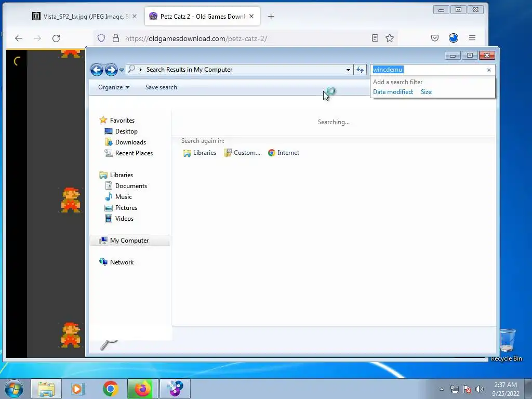The image size is (532, 399).
Task: Search again in Custom locations
Action: point(242,153)
